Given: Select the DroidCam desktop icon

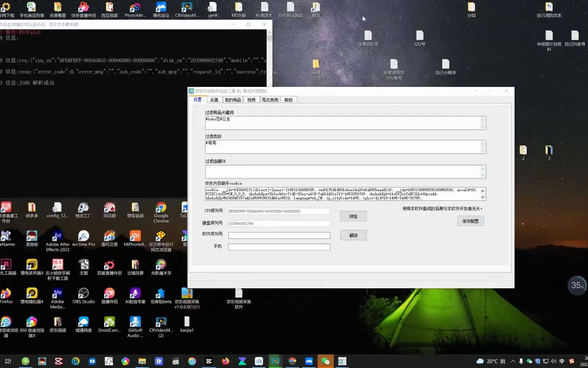Looking at the screenshot, I should 109,324.
